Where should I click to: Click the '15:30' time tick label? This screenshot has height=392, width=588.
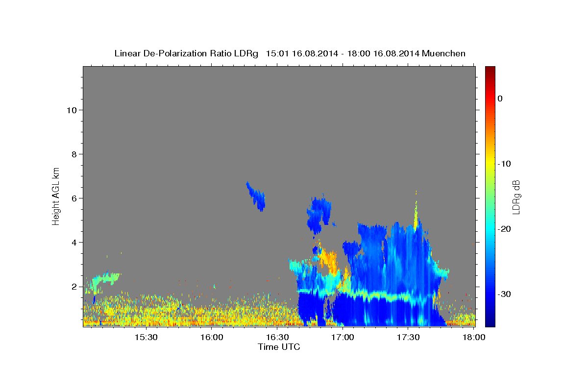tap(146, 338)
